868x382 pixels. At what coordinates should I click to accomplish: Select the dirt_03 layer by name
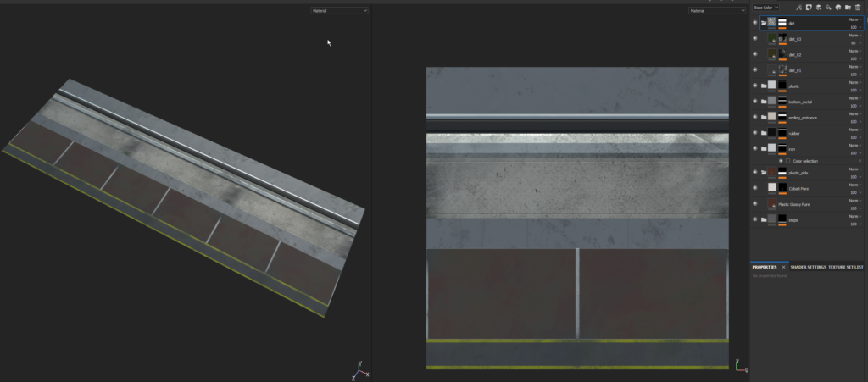(795, 39)
